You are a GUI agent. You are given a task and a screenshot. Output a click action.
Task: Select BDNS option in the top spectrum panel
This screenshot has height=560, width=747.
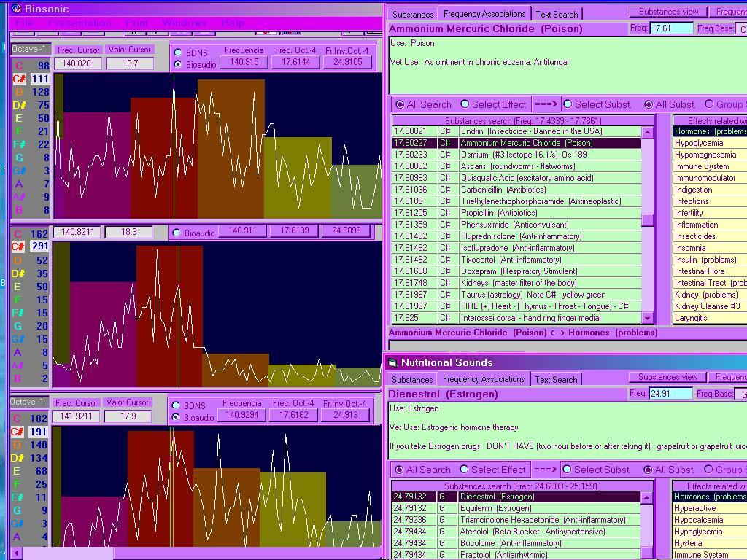(178, 53)
